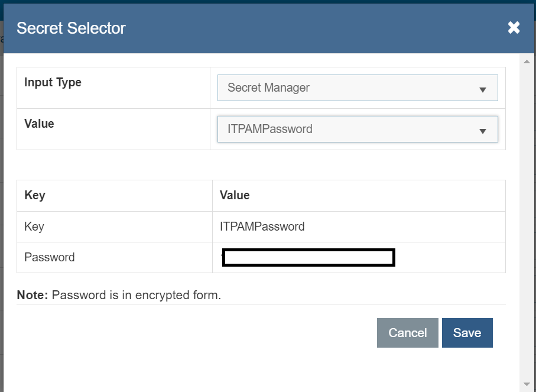536x392 pixels.
Task: Save the secret selection
Action: (467, 333)
